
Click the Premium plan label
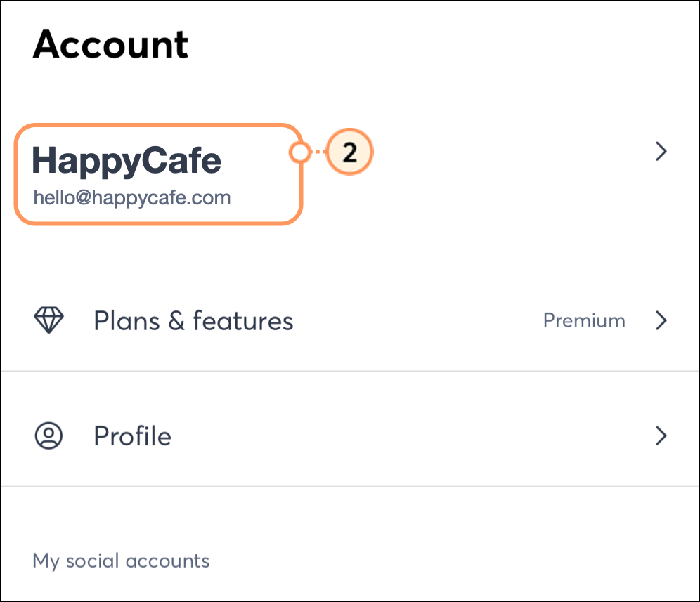point(584,321)
